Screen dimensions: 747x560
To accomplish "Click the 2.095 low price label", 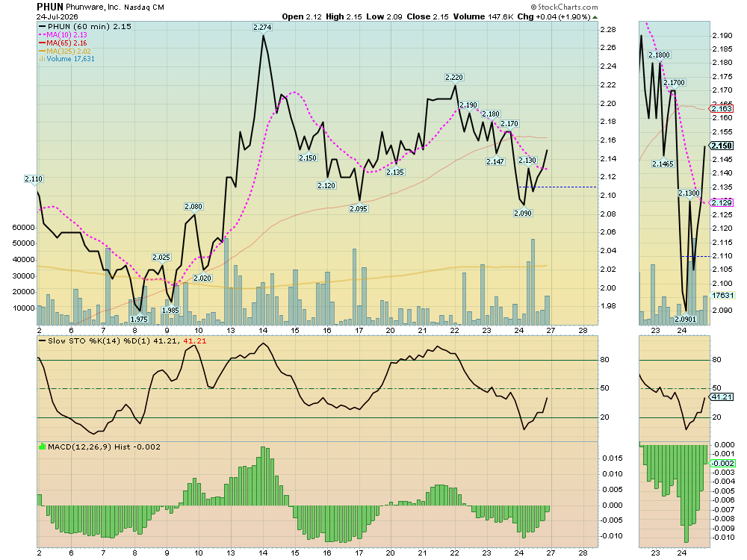I will [359, 208].
